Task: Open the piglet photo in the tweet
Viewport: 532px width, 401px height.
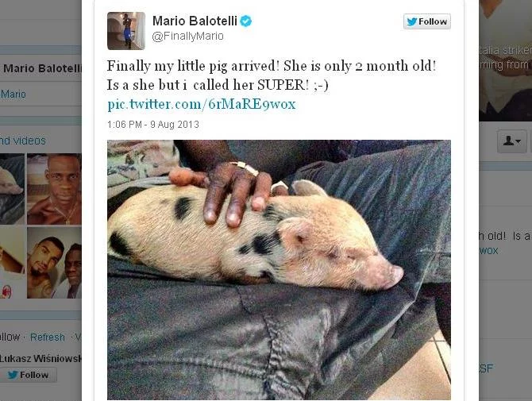Action: pyautogui.click(x=279, y=270)
